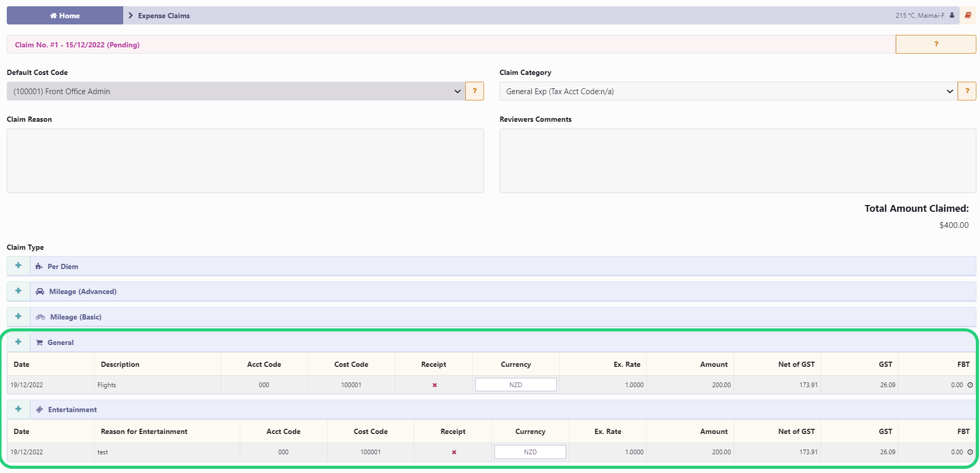
Task: Open the Home tab
Action: tap(64, 15)
